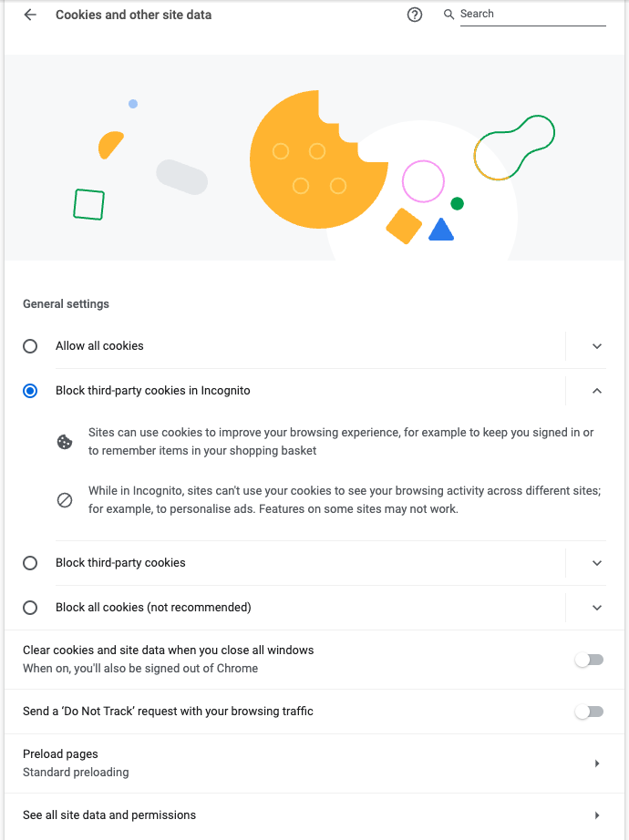Click the back arrow icon
The height and width of the screenshot is (840, 629).
tap(30, 15)
